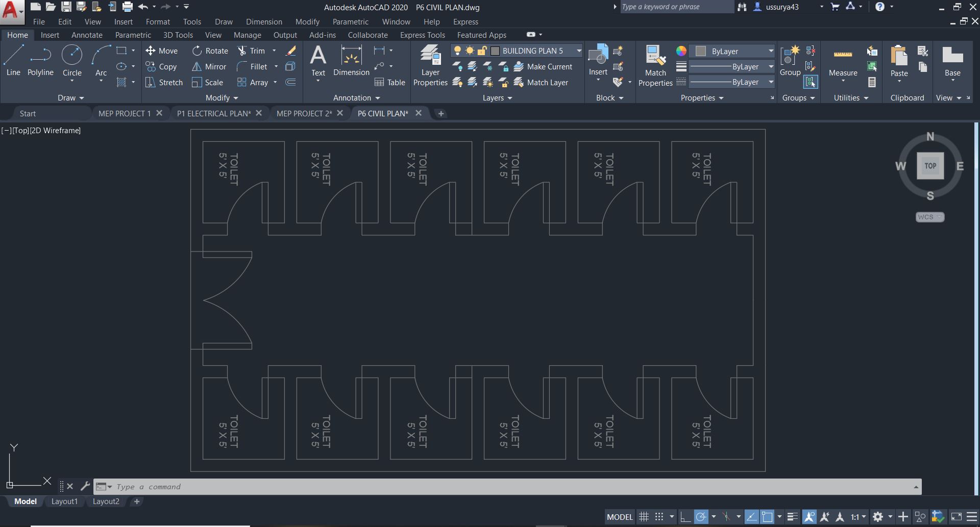Activate the Rotate tool
Screen dimensions: 980x527
point(210,51)
